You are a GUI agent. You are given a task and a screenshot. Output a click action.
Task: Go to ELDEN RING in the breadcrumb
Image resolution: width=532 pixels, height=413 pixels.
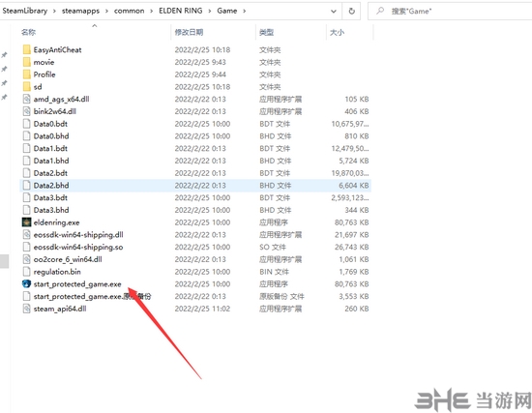pyautogui.click(x=181, y=11)
